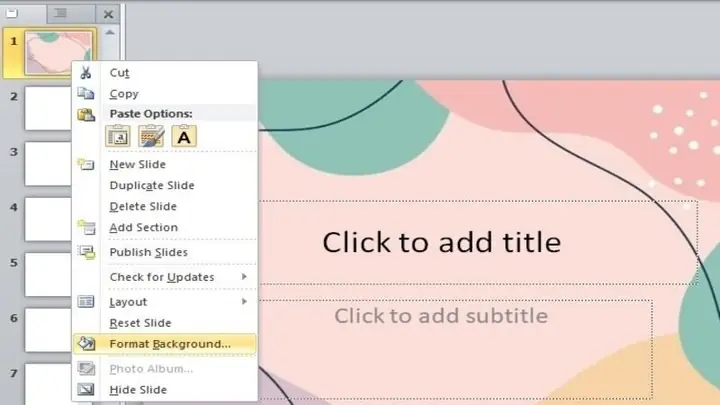This screenshot has width=720, height=405.
Task: Open Format Background dialog entry
Action: pyautogui.click(x=164, y=344)
